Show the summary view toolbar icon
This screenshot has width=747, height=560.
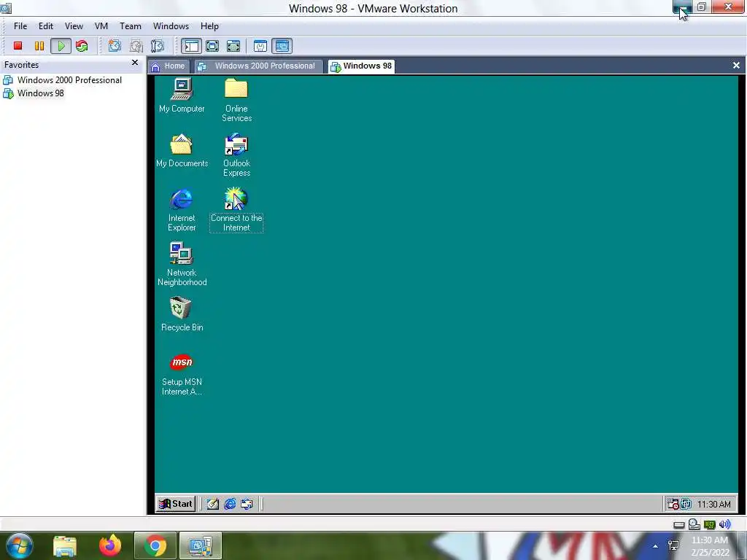click(x=260, y=46)
